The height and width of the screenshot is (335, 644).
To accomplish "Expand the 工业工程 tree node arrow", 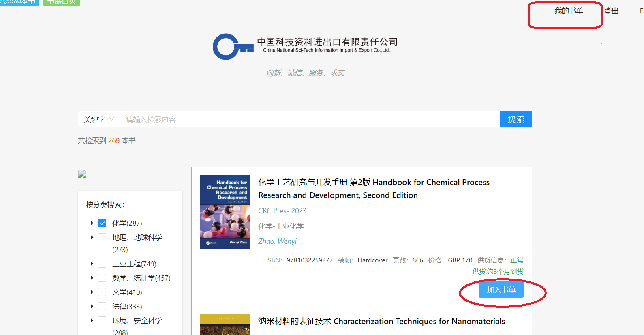I will (x=92, y=264).
